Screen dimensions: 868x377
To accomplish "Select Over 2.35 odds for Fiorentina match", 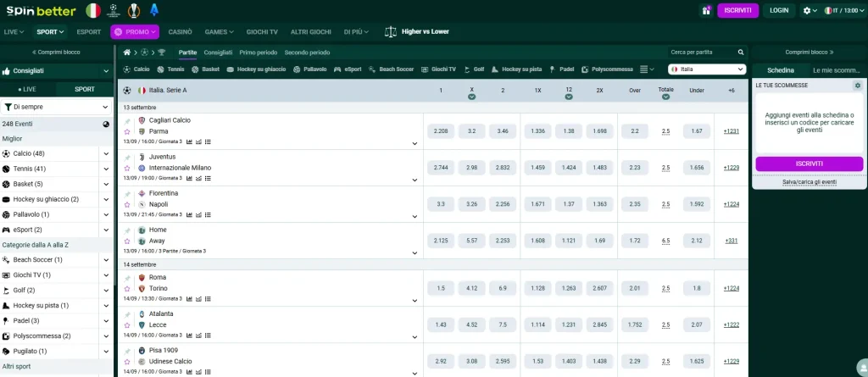I will [635, 204].
